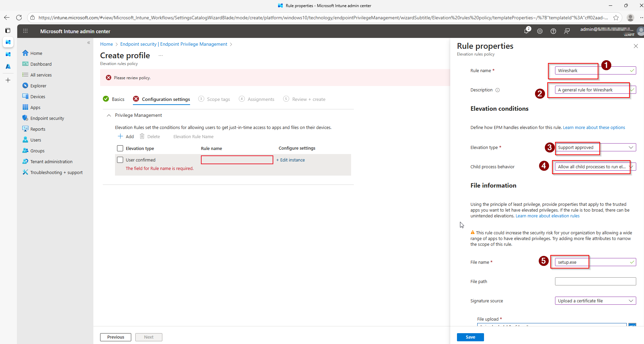This screenshot has height=344, width=644.
Task: Open Tenant administration in sidebar
Action: pos(51,162)
